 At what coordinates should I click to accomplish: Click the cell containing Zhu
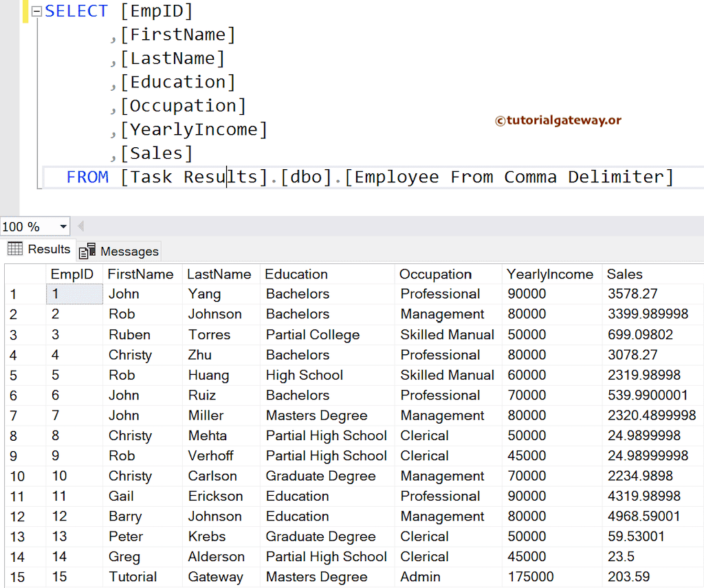point(221,355)
